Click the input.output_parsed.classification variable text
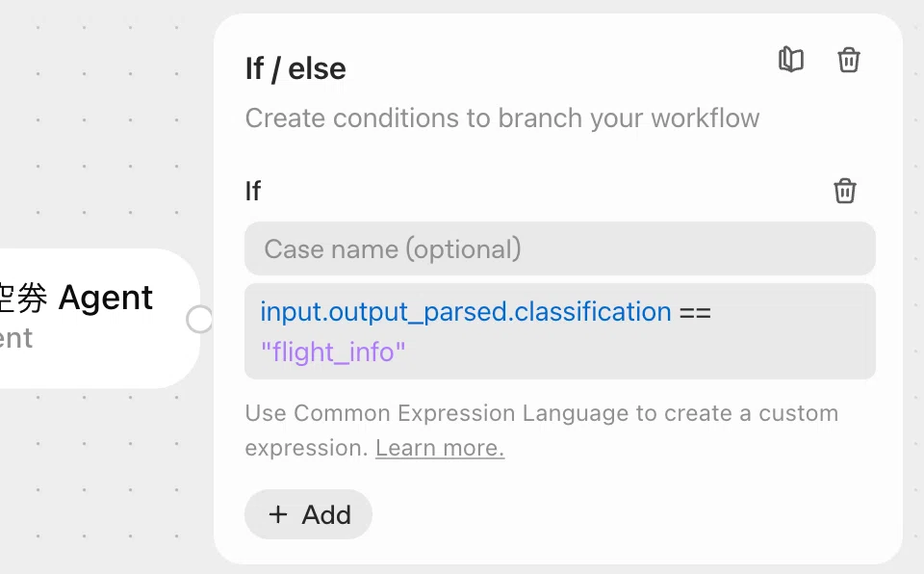 tap(466, 311)
